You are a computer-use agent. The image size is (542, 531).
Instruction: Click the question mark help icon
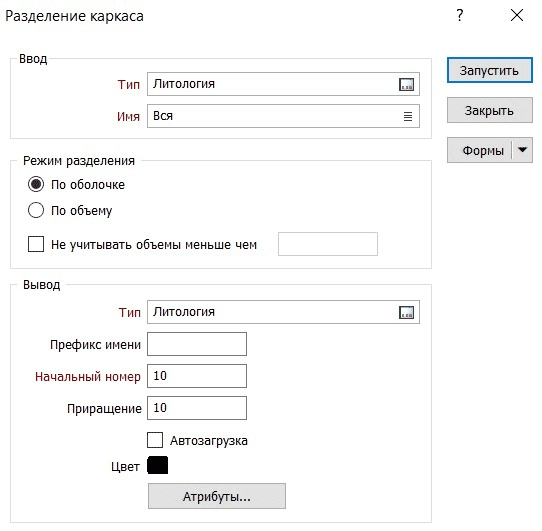pyautogui.click(x=459, y=16)
